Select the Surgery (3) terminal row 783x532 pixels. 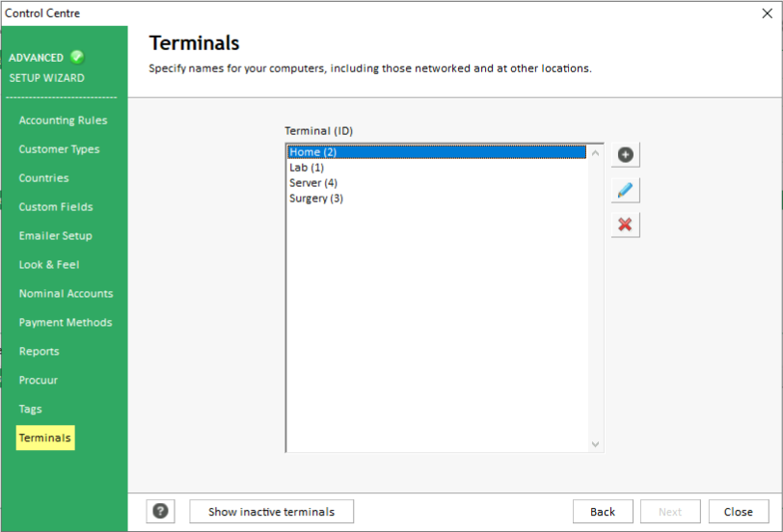tap(437, 199)
